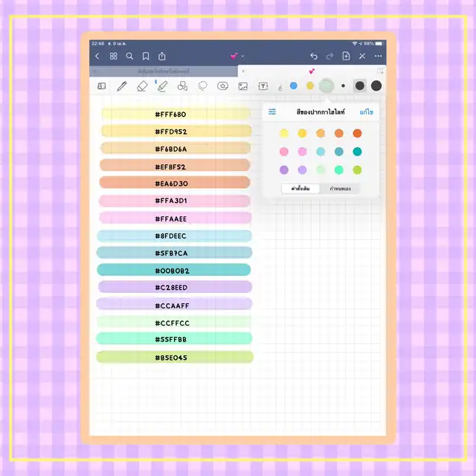Switch to the preset colors segment
The height and width of the screenshot is (476, 476).
tap(300, 189)
